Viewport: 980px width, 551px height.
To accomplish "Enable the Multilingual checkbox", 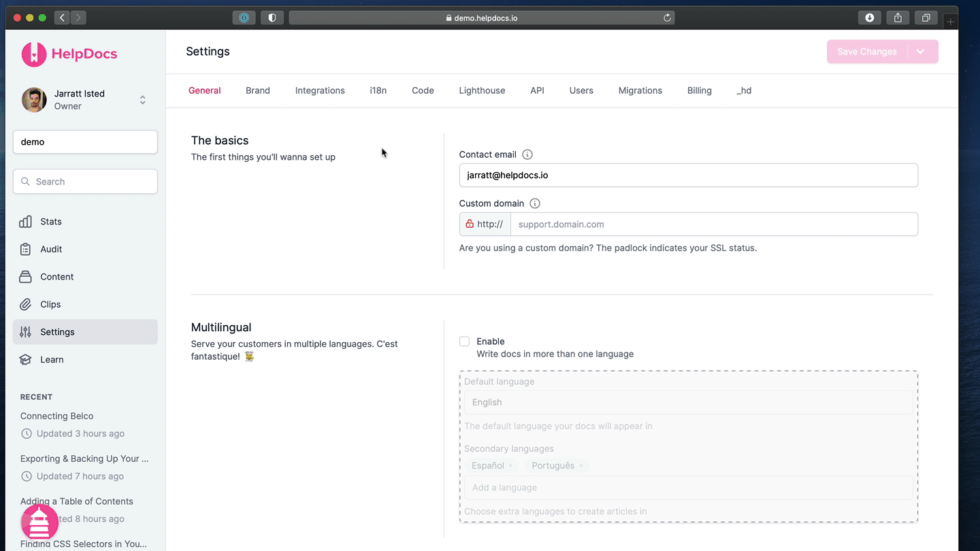I will (464, 341).
